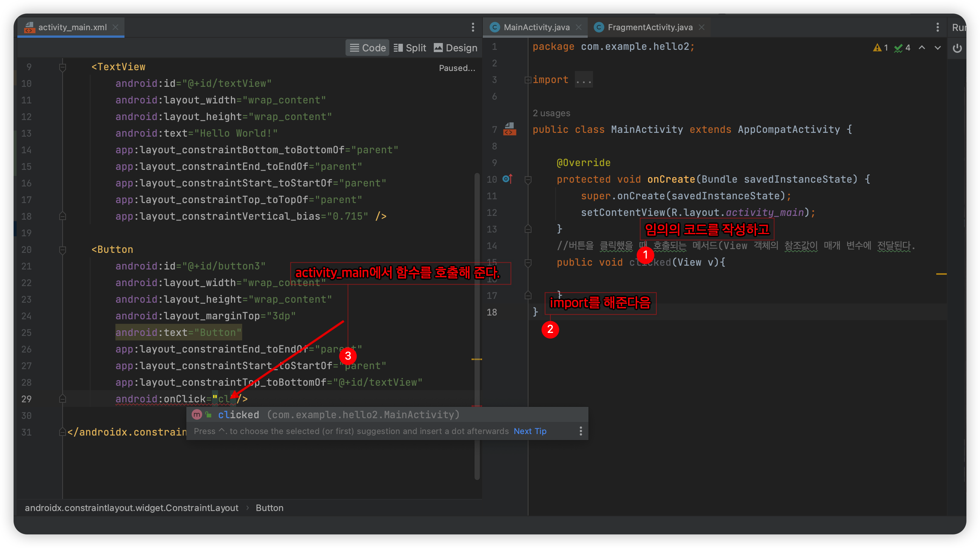The width and height of the screenshot is (980, 548).
Task: Collapse the TextView tag fold
Action: [63, 67]
